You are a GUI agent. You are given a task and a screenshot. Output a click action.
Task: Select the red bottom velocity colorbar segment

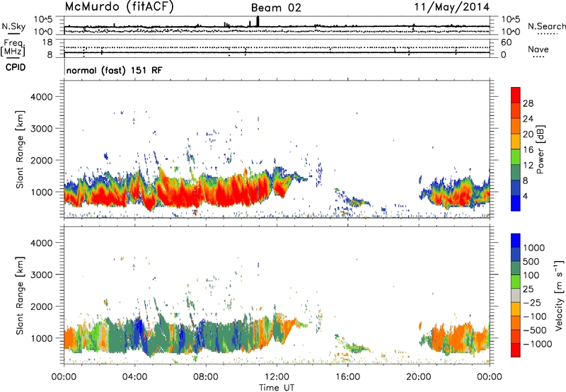[x=516, y=350]
